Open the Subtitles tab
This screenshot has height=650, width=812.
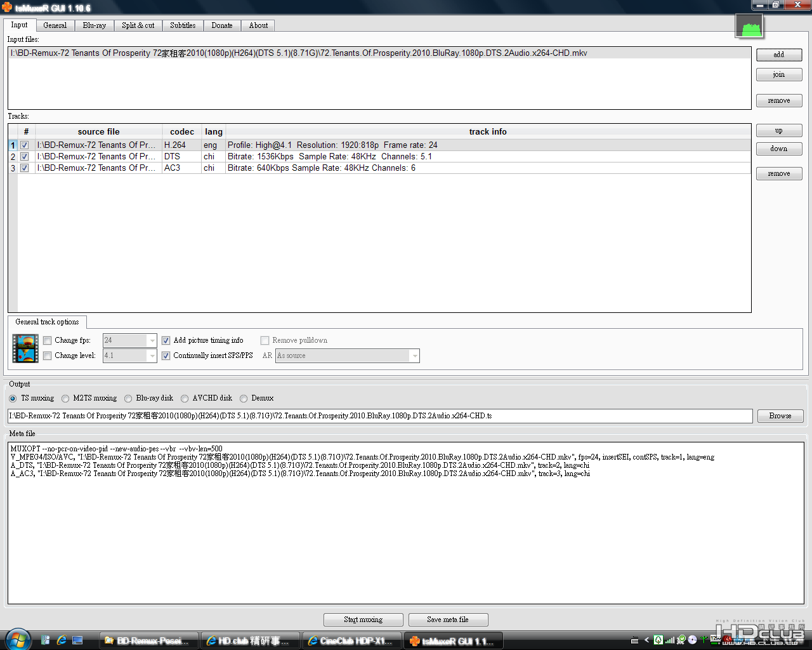[183, 25]
